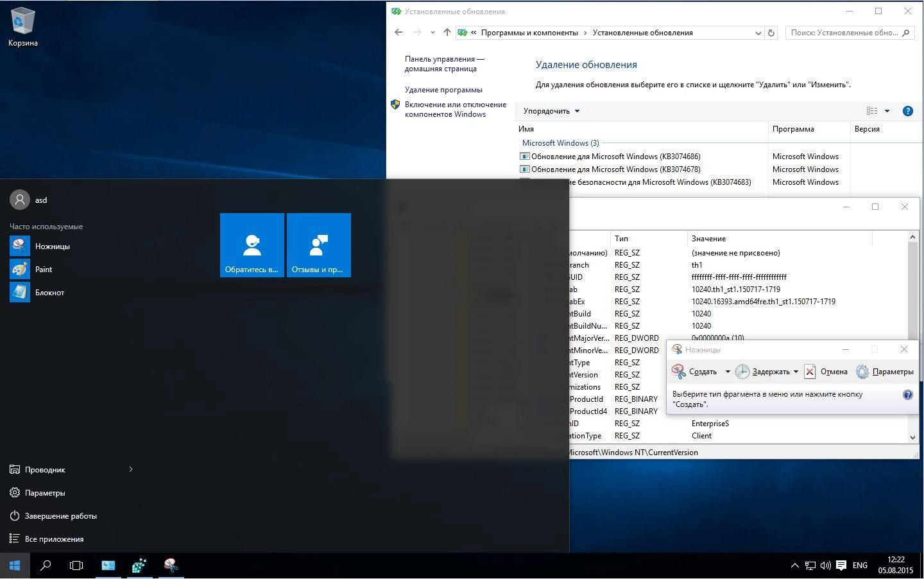Collapse Microsoft Windows (3) group
The height and width of the screenshot is (579, 924).
point(560,143)
